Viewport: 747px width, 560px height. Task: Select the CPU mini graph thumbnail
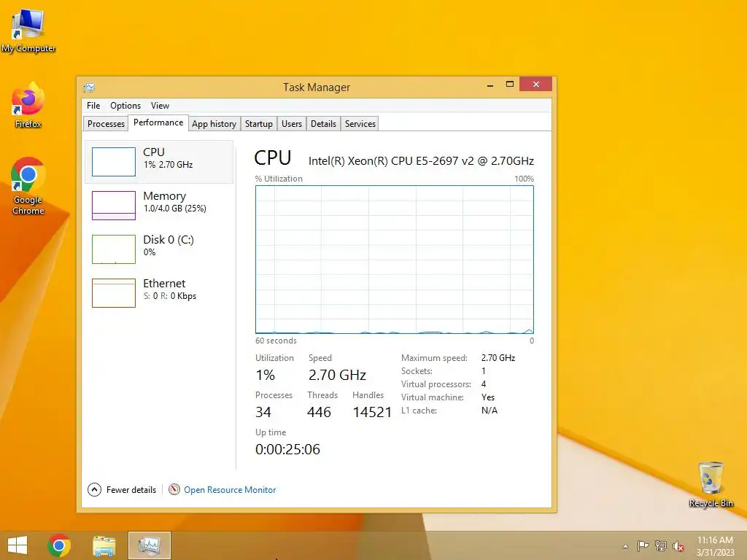pos(113,162)
